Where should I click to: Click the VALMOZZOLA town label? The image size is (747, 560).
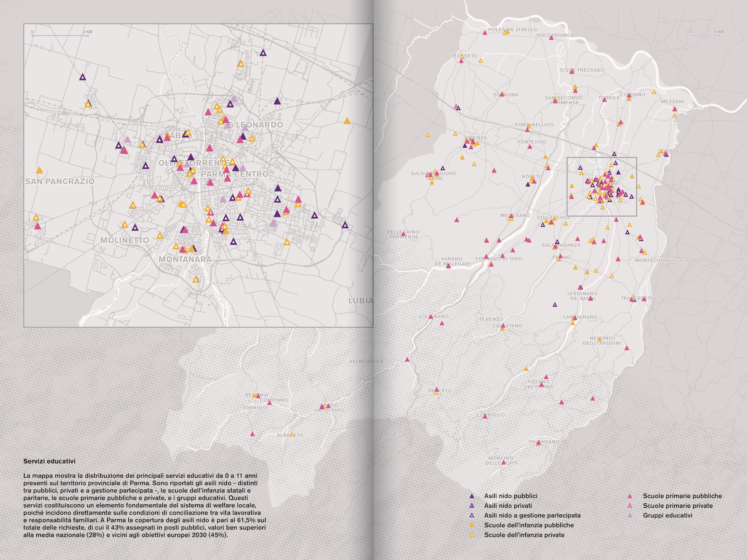tap(366, 361)
